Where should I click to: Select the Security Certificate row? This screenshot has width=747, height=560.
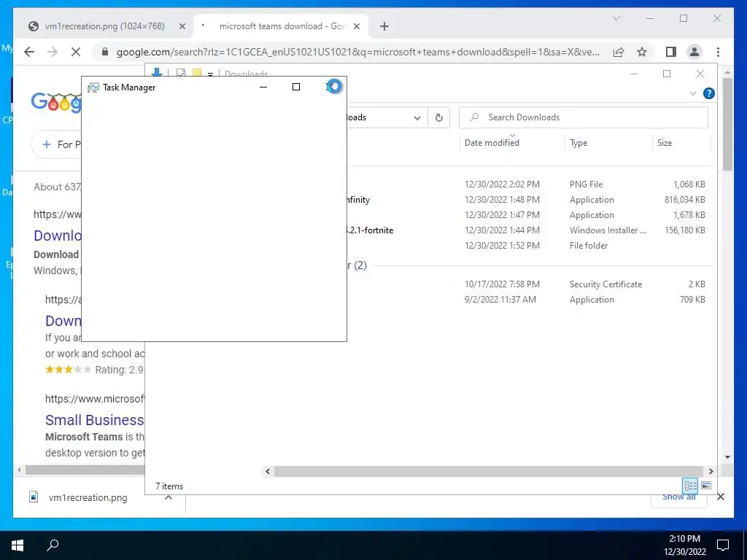(529, 284)
